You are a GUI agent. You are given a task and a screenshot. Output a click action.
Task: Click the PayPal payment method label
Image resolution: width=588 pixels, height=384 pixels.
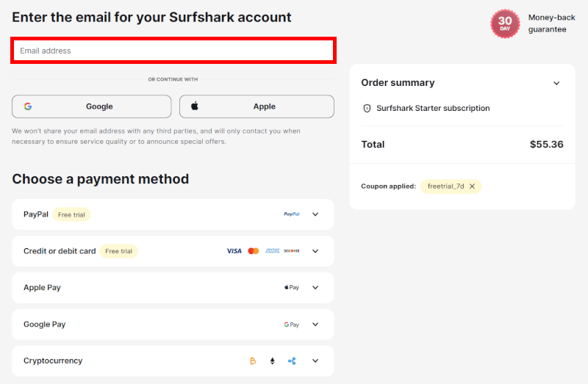tap(36, 214)
